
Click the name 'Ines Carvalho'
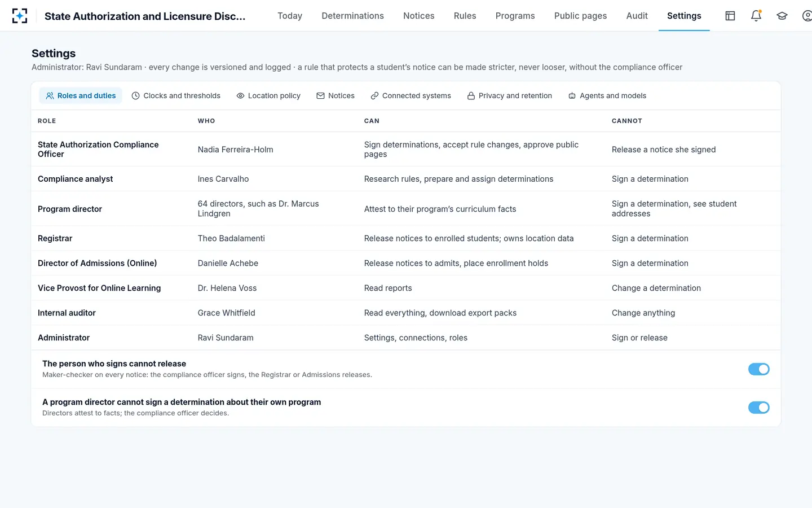click(x=223, y=179)
